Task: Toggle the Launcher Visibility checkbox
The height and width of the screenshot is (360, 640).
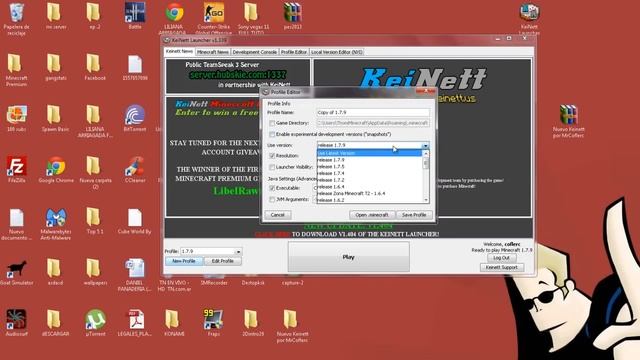Action: [272, 167]
